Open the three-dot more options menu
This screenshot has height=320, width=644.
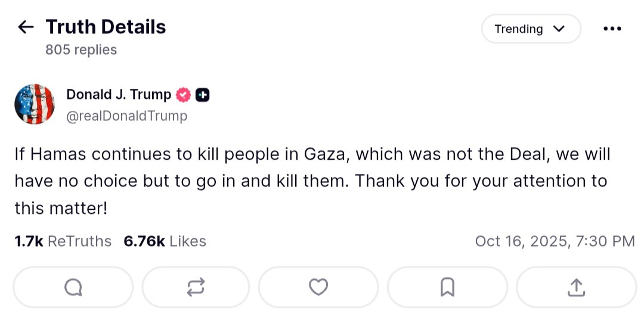[612, 29]
